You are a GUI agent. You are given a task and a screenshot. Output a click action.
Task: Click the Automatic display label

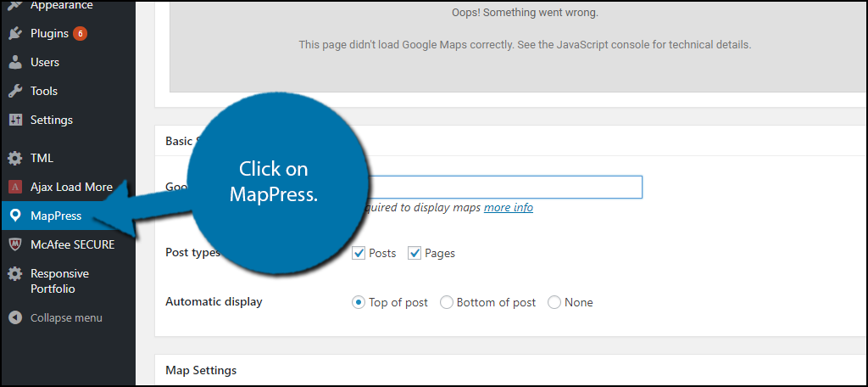pos(214,302)
